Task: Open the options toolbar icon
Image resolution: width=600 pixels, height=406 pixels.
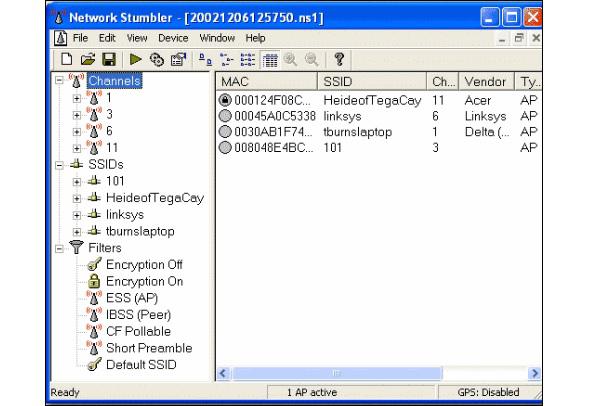Action: (x=178, y=59)
